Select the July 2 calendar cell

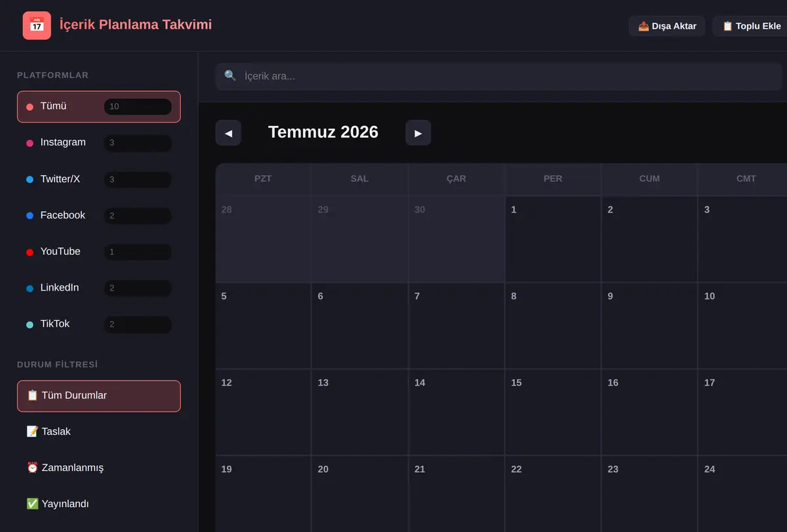(649, 239)
